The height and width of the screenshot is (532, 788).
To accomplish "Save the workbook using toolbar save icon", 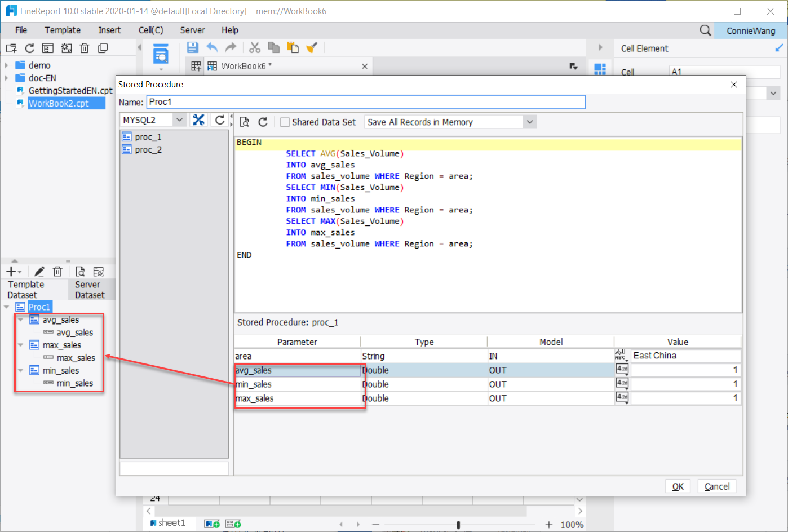I will point(192,47).
